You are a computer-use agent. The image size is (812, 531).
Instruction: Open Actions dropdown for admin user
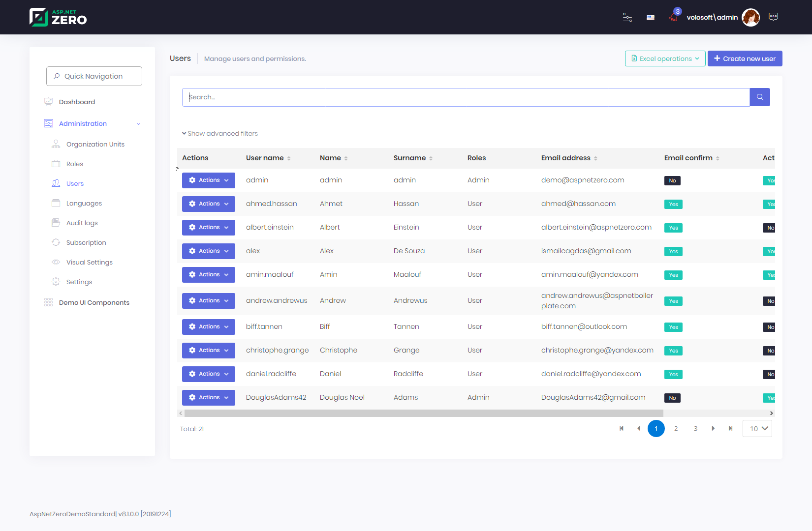pyautogui.click(x=209, y=180)
